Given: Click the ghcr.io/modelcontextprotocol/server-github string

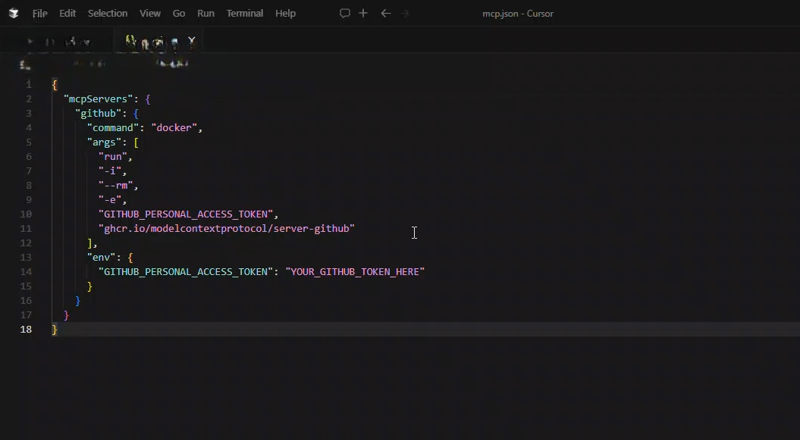Looking at the screenshot, I should coord(226,229).
